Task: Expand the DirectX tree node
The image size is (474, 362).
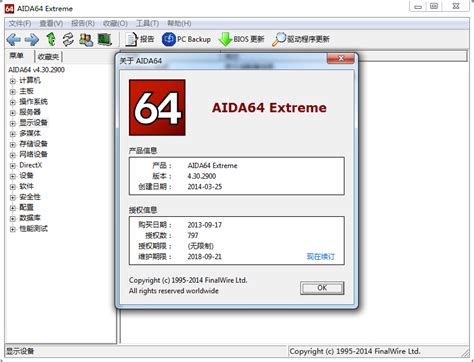Action: [13, 166]
